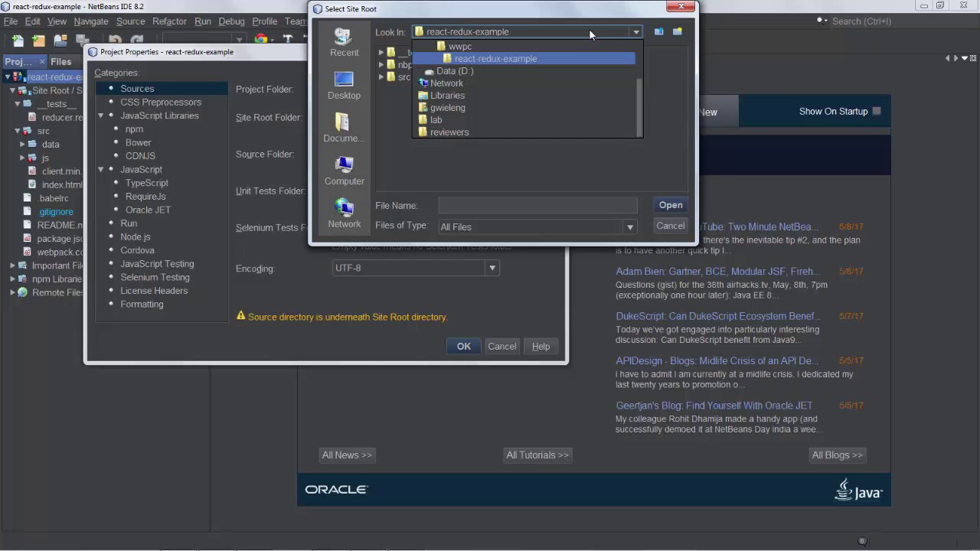Click Cancel in Select Site Root dialog
Image resolution: width=980 pixels, height=551 pixels.
[x=671, y=226]
